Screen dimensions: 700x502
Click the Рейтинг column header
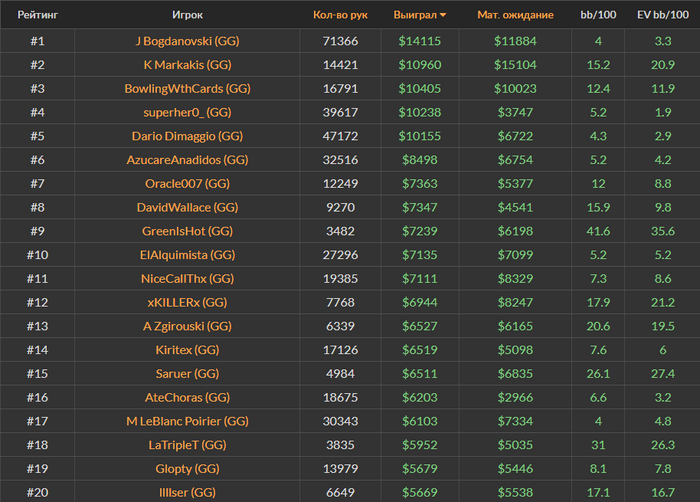click(x=37, y=16)
